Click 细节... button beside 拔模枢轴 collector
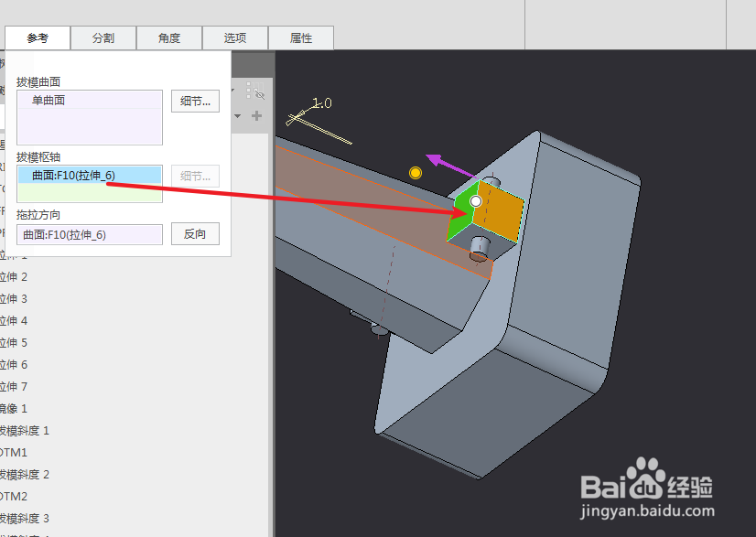Viewport: 756px width, 537px height. click(195, 177)
